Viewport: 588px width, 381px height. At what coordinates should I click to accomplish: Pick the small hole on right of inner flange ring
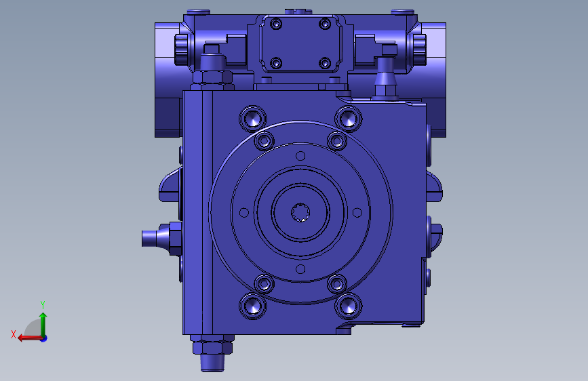(357, 213)
